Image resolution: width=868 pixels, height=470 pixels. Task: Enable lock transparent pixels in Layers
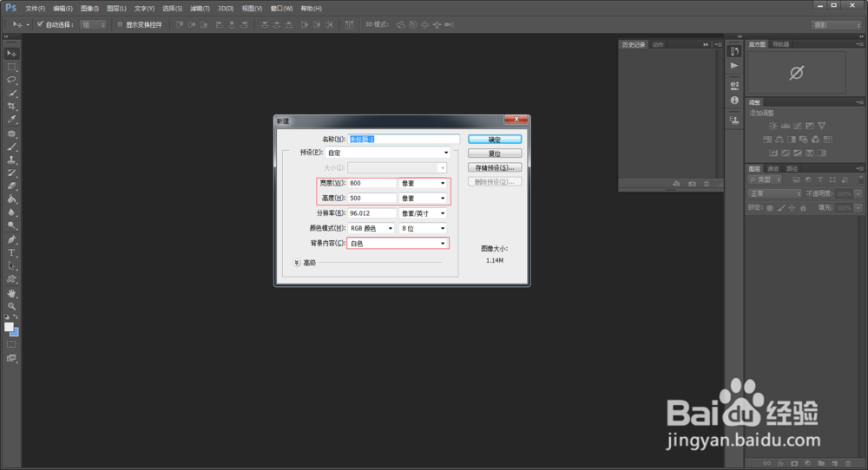(x=769, y=208)
